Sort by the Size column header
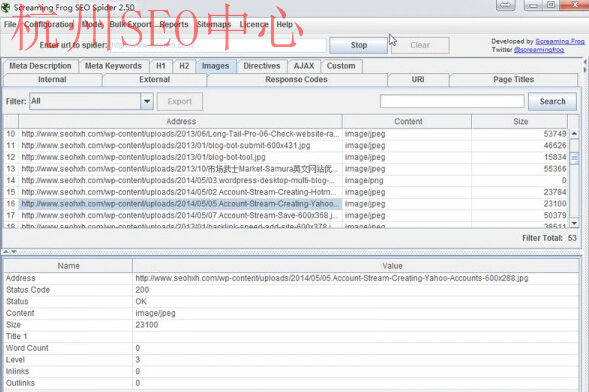The height and width of the screenshot is (392, 589). pyautogui.click(x=520, y=122)
